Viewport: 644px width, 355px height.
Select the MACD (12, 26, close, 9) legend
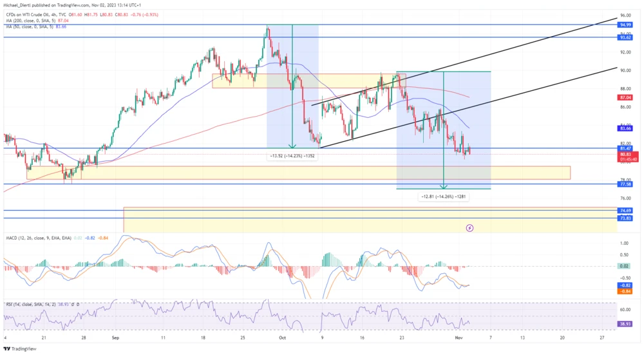[57, 238]
